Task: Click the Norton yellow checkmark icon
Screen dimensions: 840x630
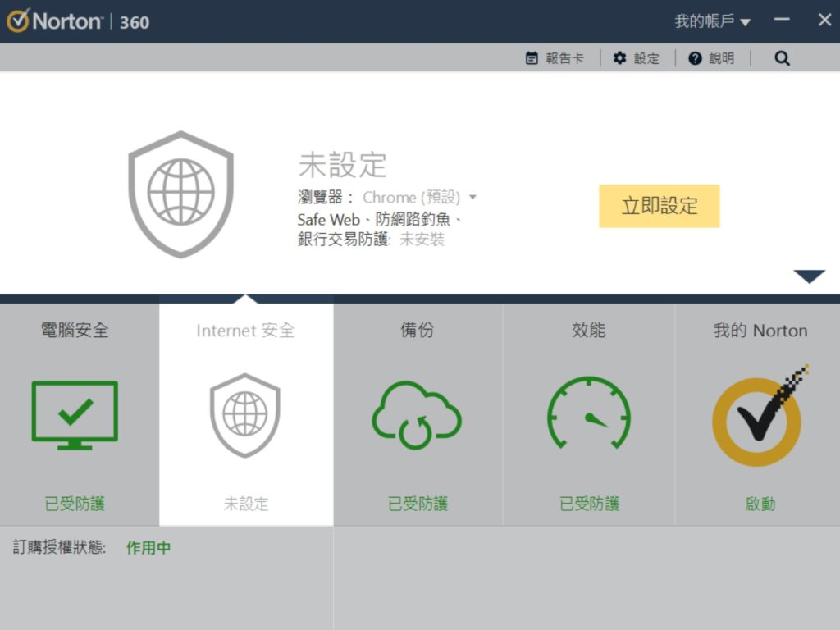Action: pyautogui.click(x=760, y=415)
